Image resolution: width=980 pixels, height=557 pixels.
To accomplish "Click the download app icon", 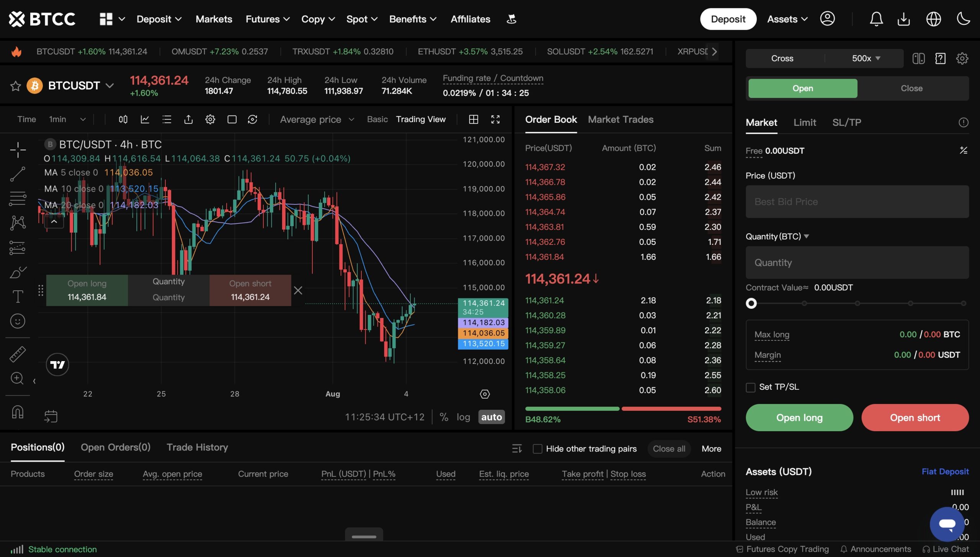I will coord(904,19).
